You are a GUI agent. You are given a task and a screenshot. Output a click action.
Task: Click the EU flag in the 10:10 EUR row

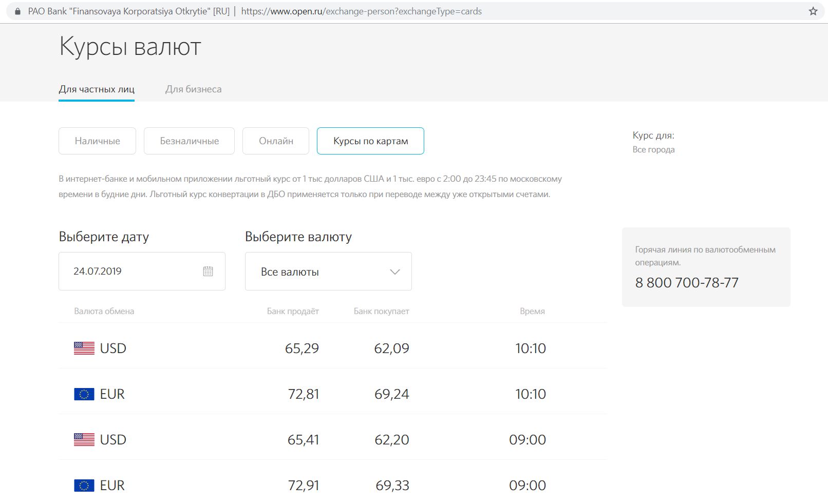click(x=84, y=394)
